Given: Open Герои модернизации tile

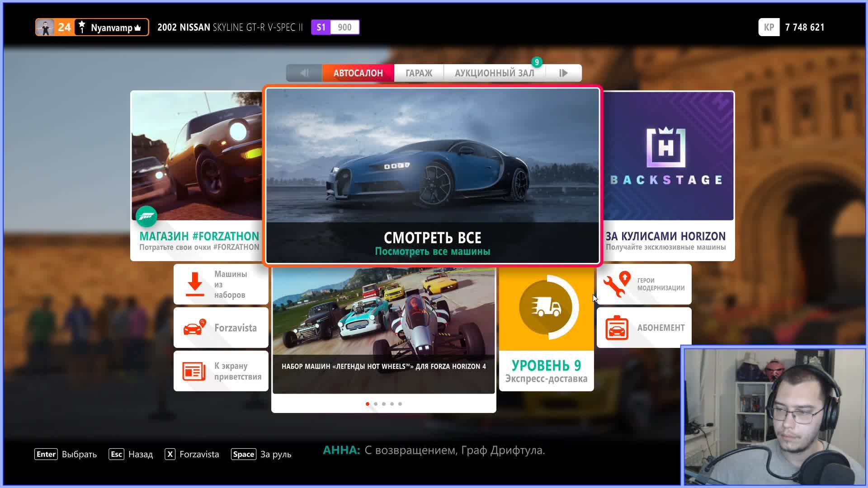Looking at the screenshot, I should tap(644, 284).
